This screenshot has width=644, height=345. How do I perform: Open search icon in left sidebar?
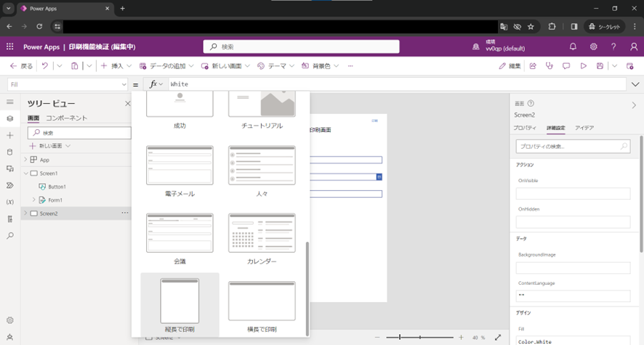pos(10,235)
